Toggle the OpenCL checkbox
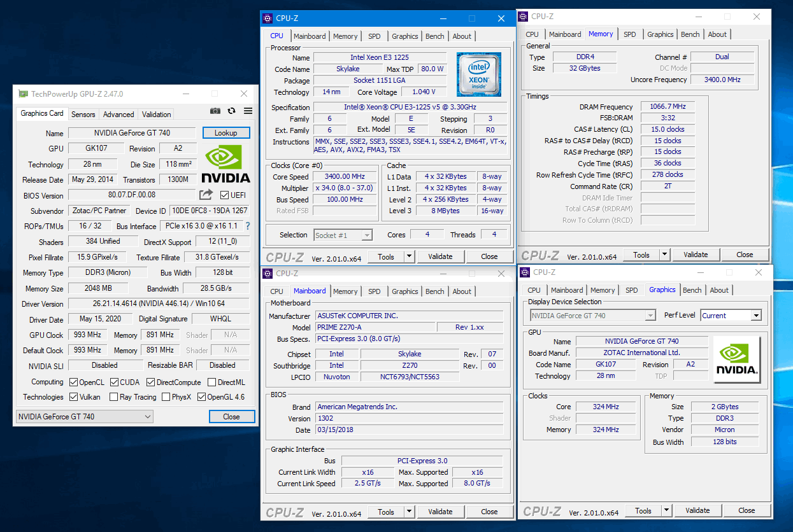The height and width of the screenshot is (532, 793). coord(73,382)
